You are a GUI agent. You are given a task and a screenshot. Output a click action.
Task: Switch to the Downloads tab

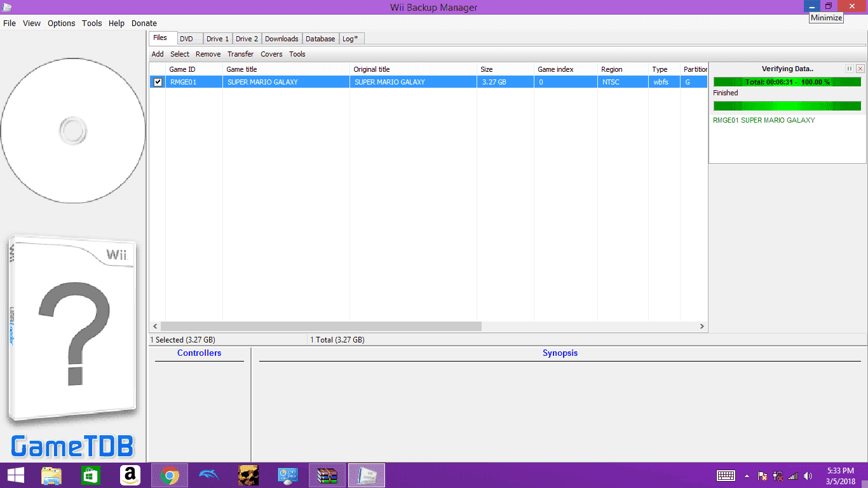[x=281, y=39]
